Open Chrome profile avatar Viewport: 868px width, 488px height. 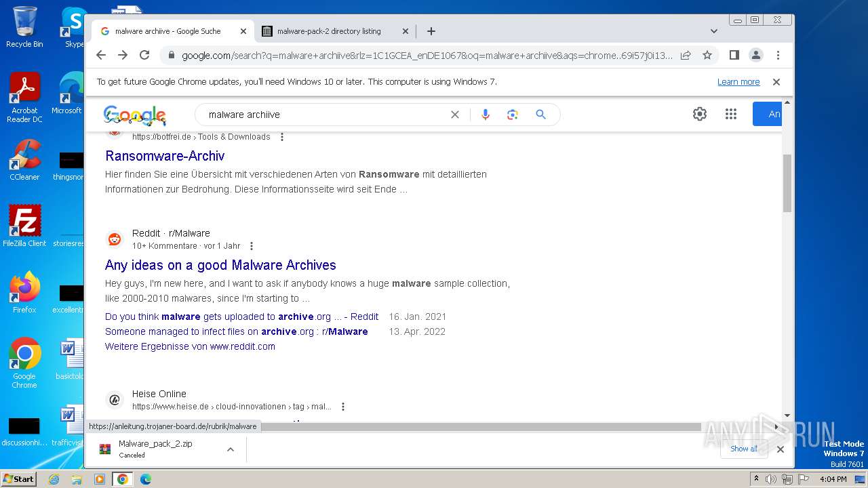point(756,55)
